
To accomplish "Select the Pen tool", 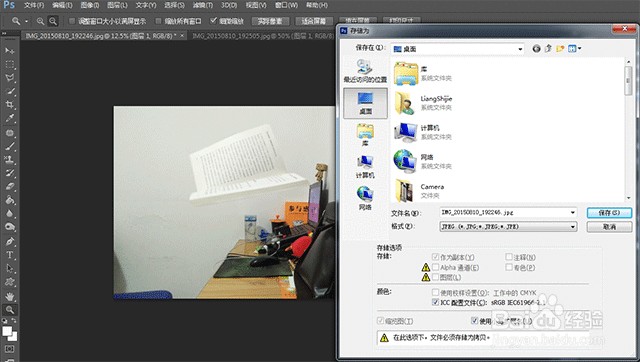I will [x=9, y=242].
